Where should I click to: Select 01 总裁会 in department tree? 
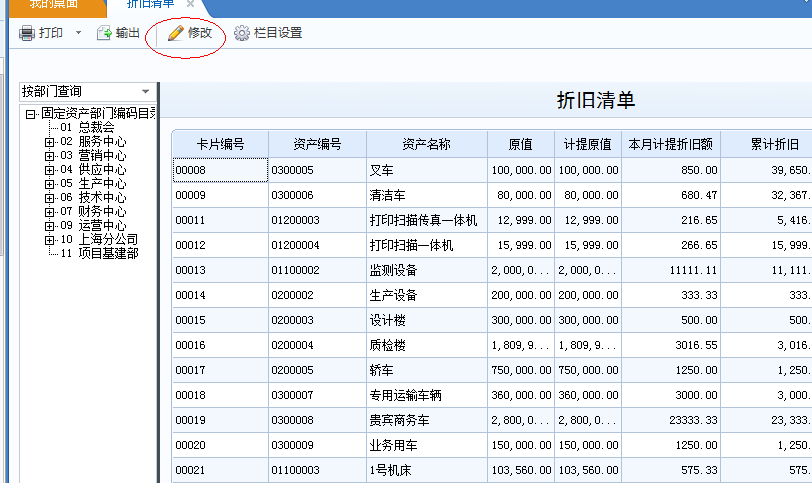pos(95,128)
